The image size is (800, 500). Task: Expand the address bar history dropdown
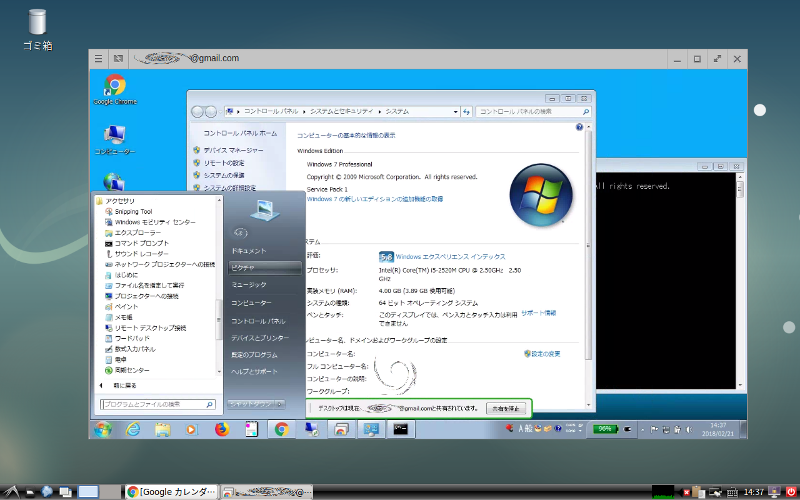point(456,112)
